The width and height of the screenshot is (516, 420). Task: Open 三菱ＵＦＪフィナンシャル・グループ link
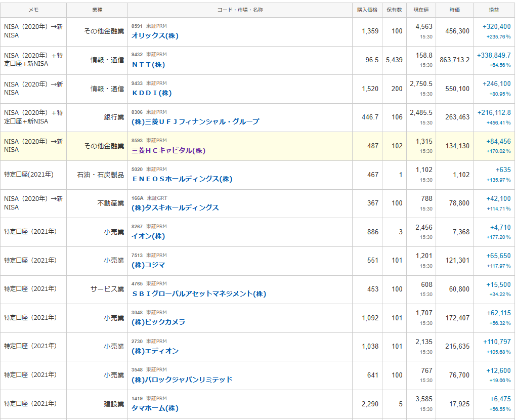tap(195, 122)
